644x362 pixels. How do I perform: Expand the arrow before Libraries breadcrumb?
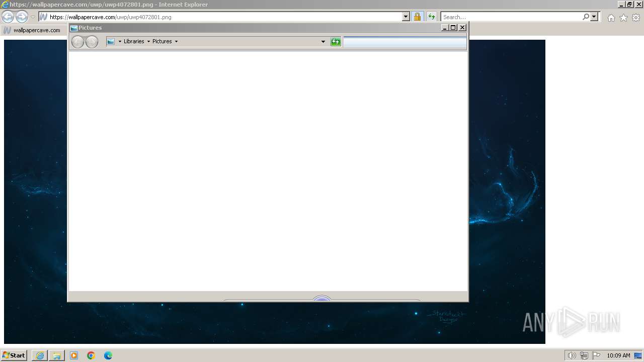[120, 41]
